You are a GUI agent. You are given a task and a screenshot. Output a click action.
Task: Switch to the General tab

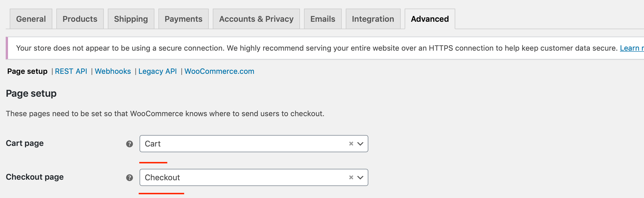[31, 19]
